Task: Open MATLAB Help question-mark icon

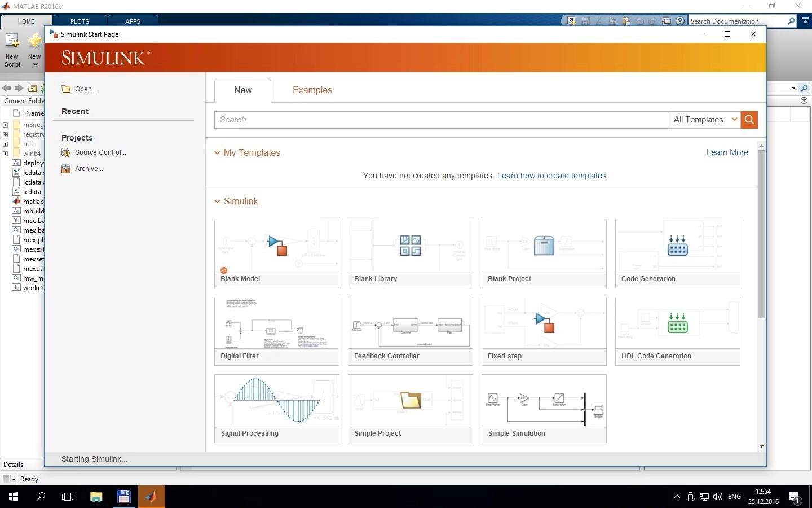Action: (680, 21)
